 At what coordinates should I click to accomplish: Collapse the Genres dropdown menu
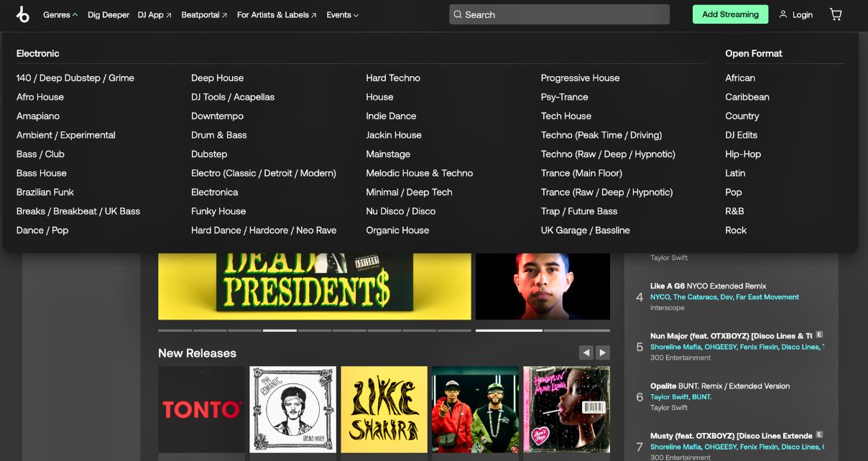(x=60, y=14)
